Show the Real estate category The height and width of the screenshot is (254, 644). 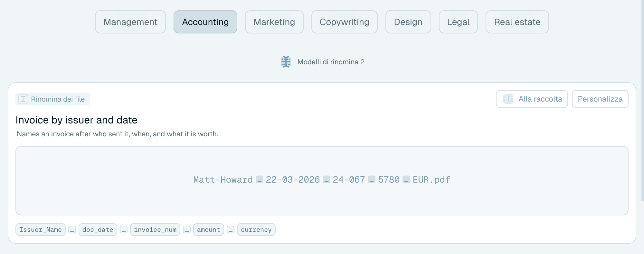(x=517, y=22)
